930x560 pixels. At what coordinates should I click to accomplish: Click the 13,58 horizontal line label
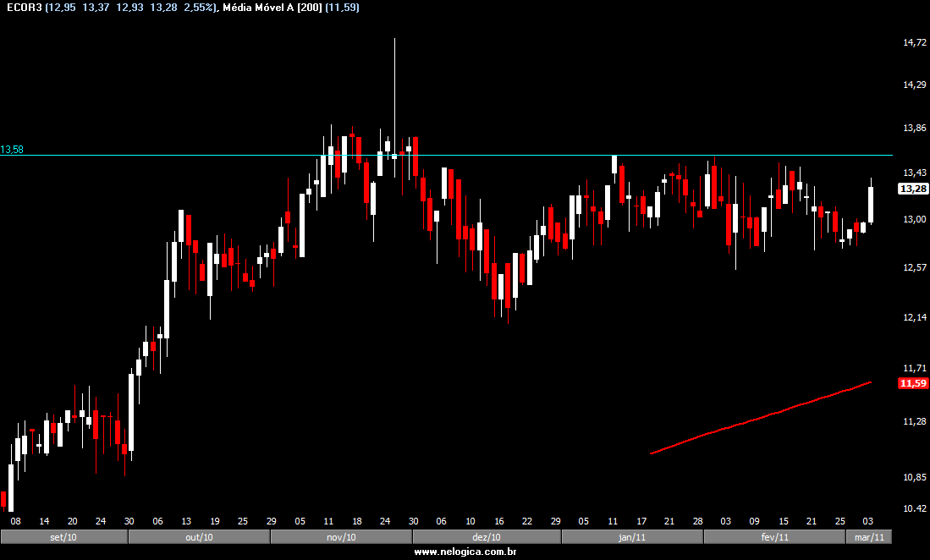(12, 150)
